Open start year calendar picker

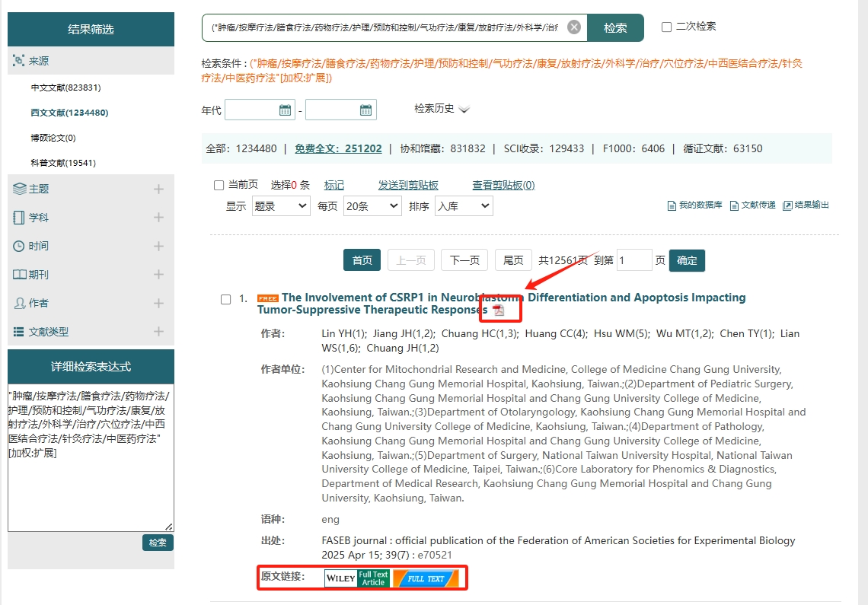click(286, 110)
